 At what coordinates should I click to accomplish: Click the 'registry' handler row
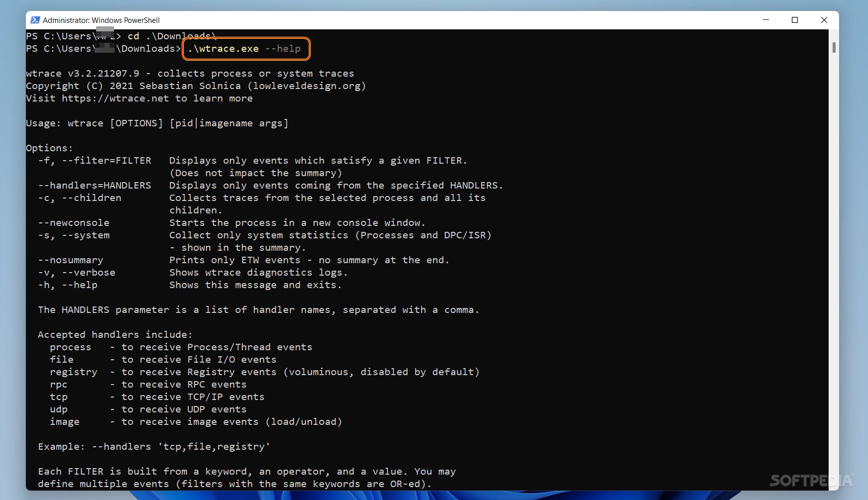264,372
